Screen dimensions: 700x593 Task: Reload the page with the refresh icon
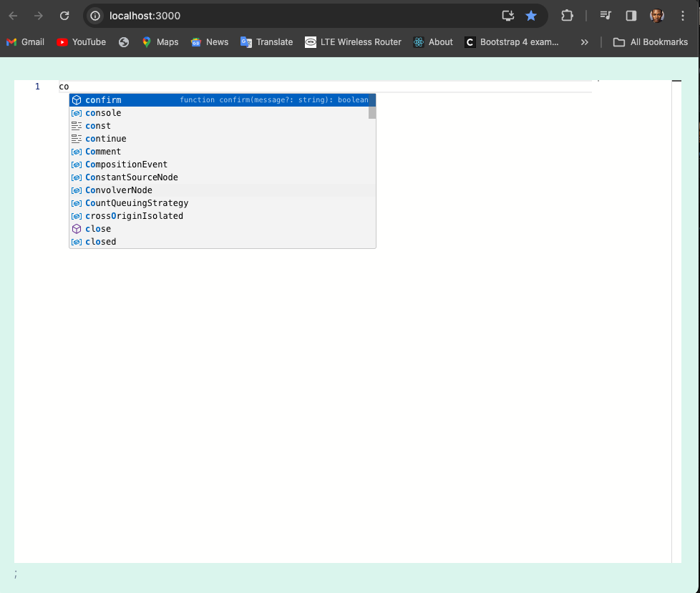[x=64, y=16]
